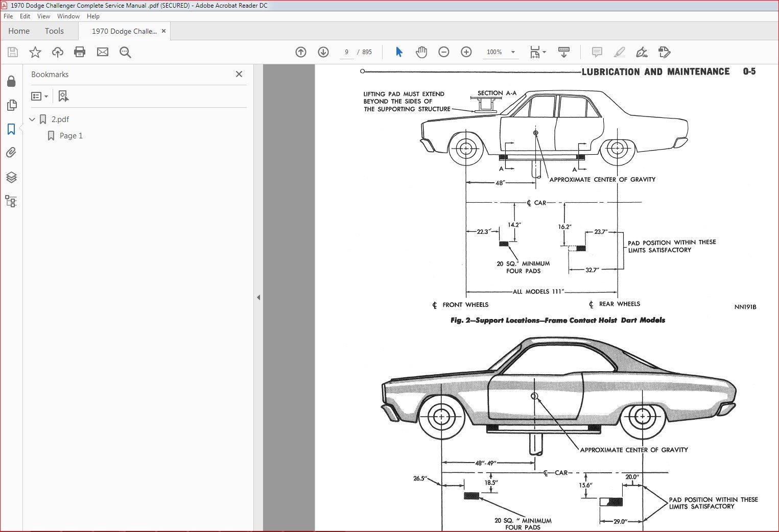Open bookmark options dropdown menu
The width and height of the screenshot is (779, 532).
tap(40, 96)
